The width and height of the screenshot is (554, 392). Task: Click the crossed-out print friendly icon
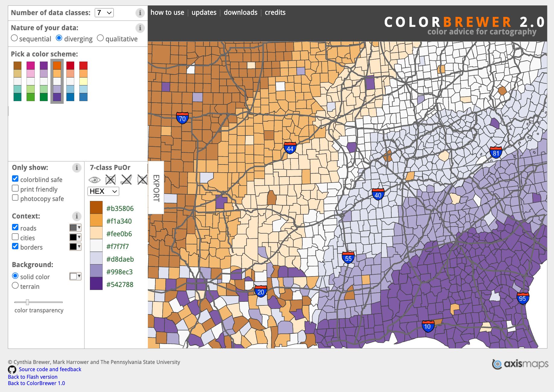coord(111,179)
